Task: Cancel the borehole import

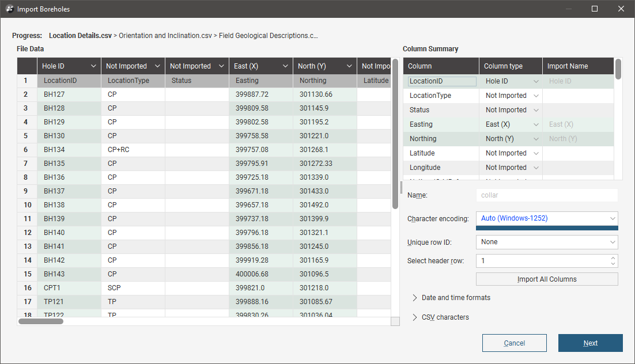Action: pos(514,343)
